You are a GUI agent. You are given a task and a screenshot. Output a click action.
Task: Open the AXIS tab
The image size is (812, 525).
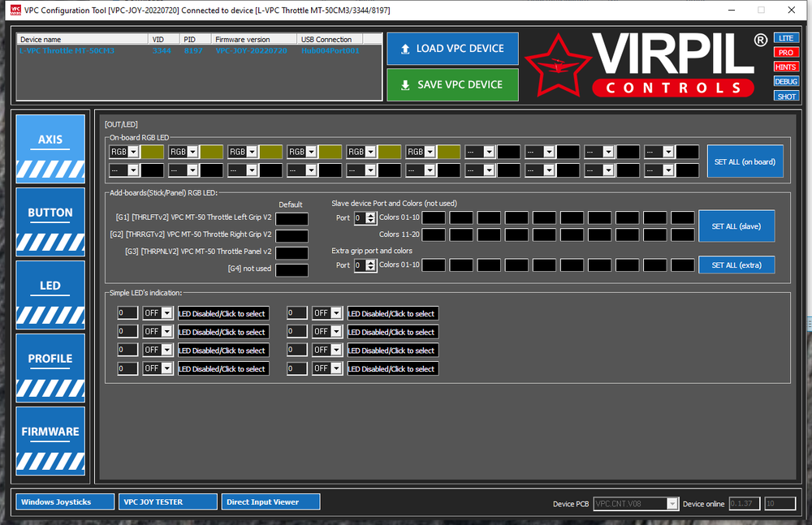50,149
